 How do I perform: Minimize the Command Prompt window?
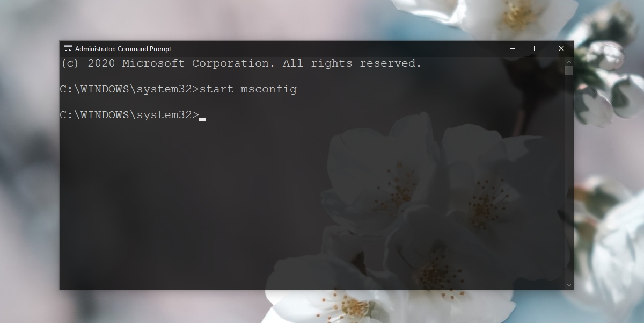(511, 48)
